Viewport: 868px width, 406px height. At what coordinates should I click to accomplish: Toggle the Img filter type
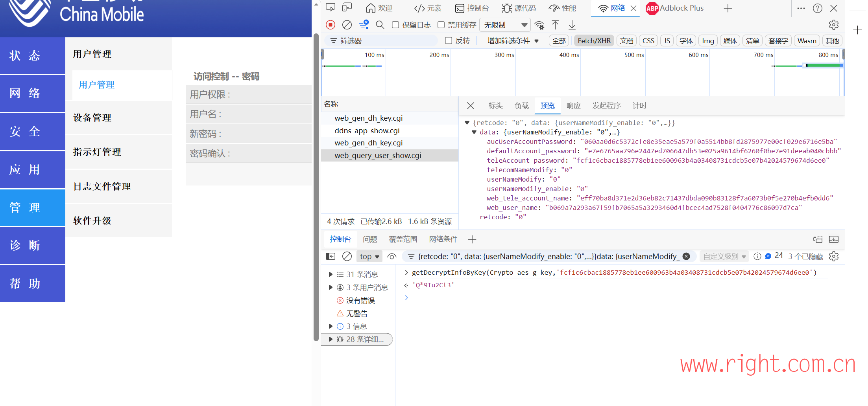(x=708, y=41)
